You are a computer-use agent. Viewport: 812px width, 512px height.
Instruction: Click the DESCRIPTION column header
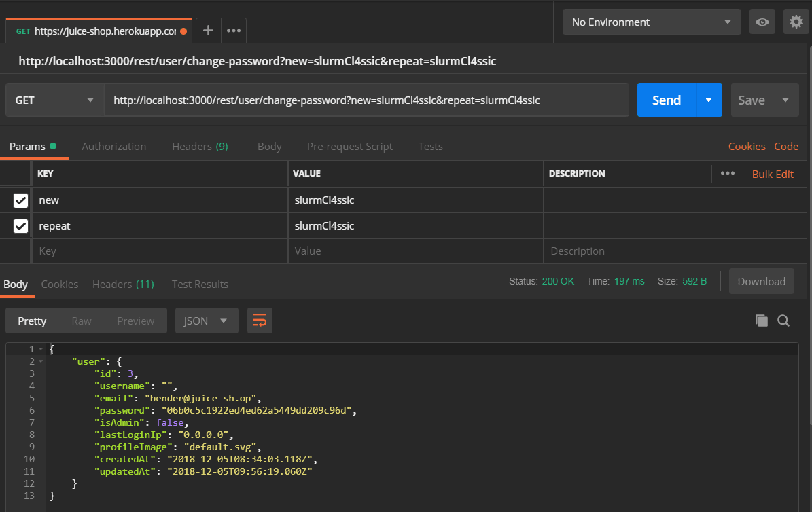click(x=577, y=173)
